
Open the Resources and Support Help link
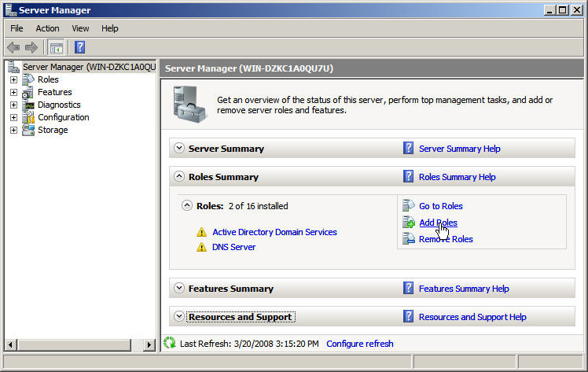tap(472, 317)
